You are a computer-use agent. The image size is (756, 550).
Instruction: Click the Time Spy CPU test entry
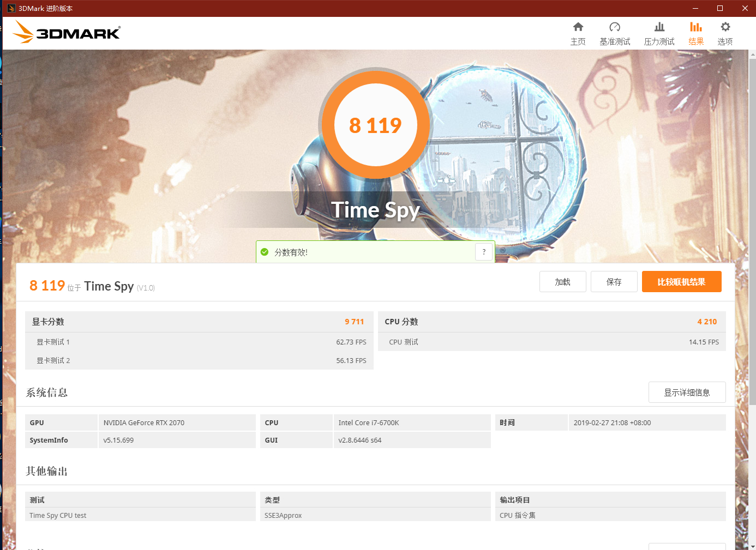coord(58,515)
